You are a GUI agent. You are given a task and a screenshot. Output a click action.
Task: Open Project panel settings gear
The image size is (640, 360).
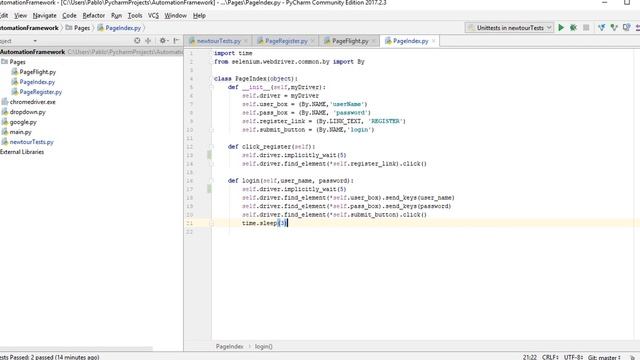coord(163,40)
